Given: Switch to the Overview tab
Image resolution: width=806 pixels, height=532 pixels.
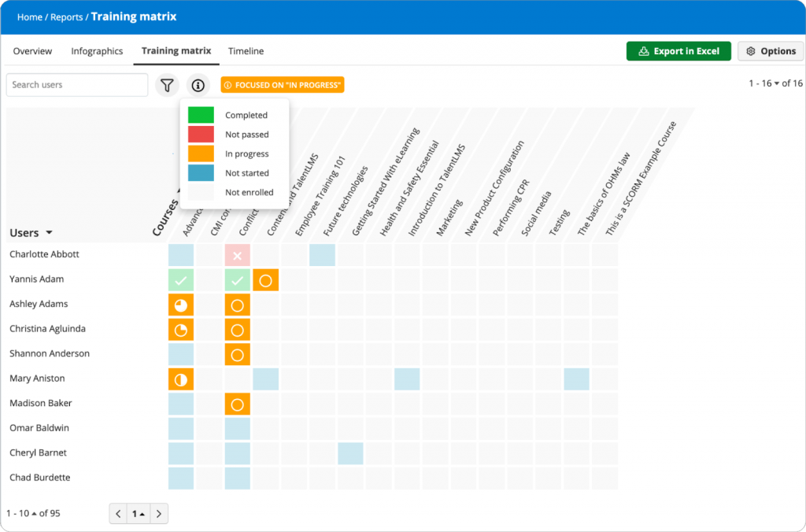Looking at the screenshot, I should tap(32, 50).
